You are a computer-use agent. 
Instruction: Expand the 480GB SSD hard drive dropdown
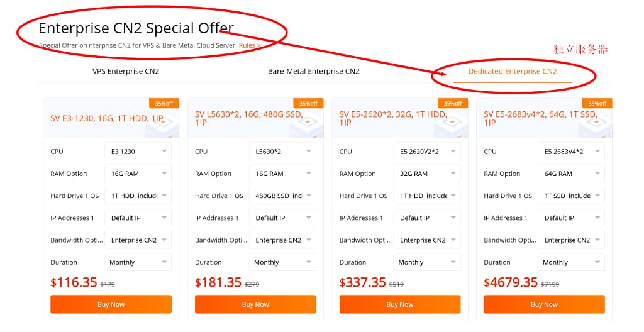282,196
